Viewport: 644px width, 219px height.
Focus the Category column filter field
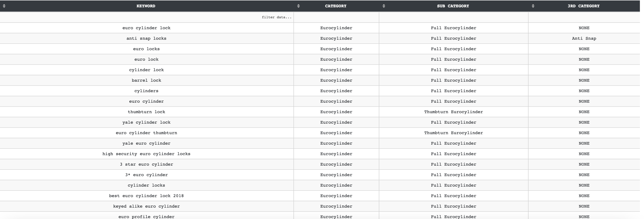pos(336,17)
